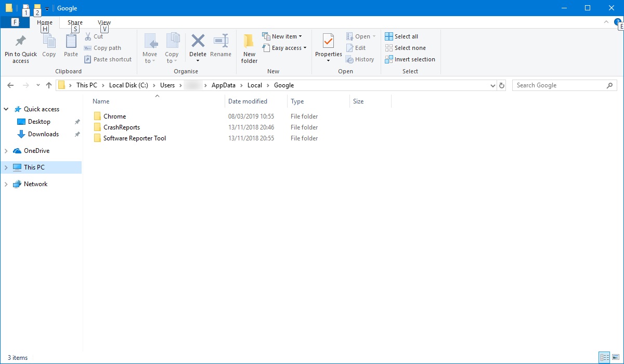Switch to Large icons view
This screenshot has height=364, width=624.
[615, 357]
